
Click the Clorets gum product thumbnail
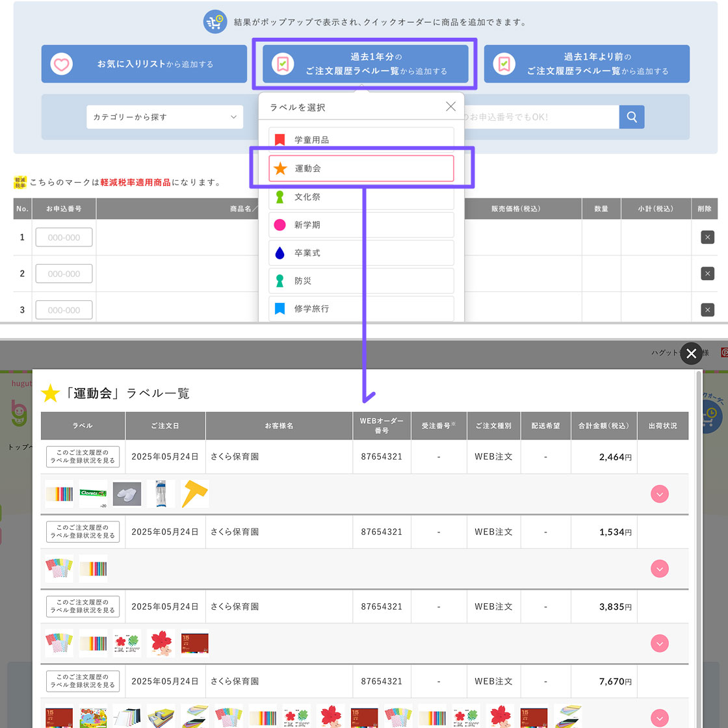coord(93,494)
